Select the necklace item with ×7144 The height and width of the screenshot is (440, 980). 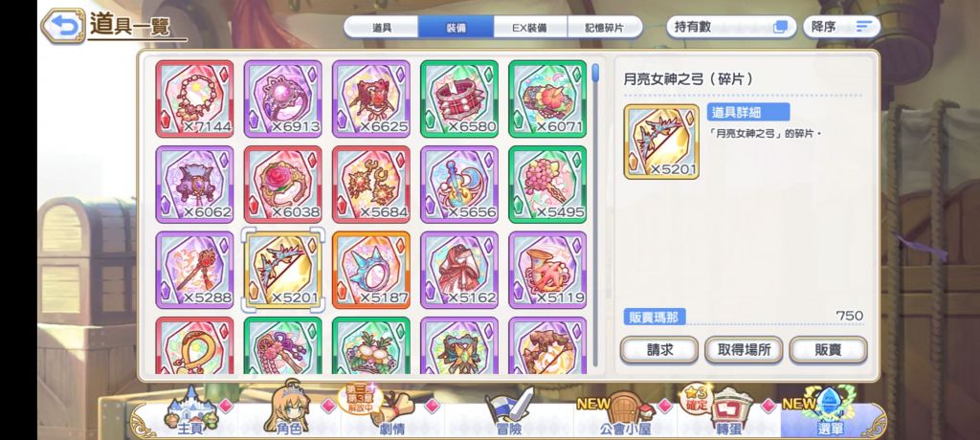point(194,99)
